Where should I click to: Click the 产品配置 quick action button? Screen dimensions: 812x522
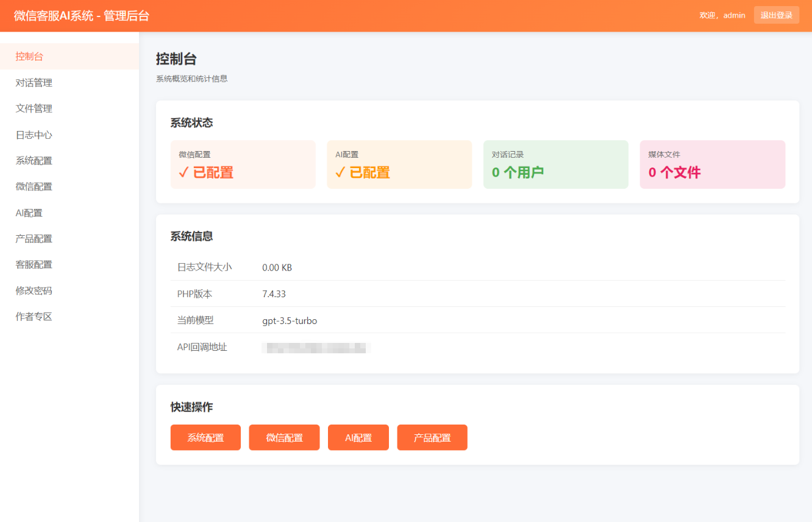click(432, 437)
